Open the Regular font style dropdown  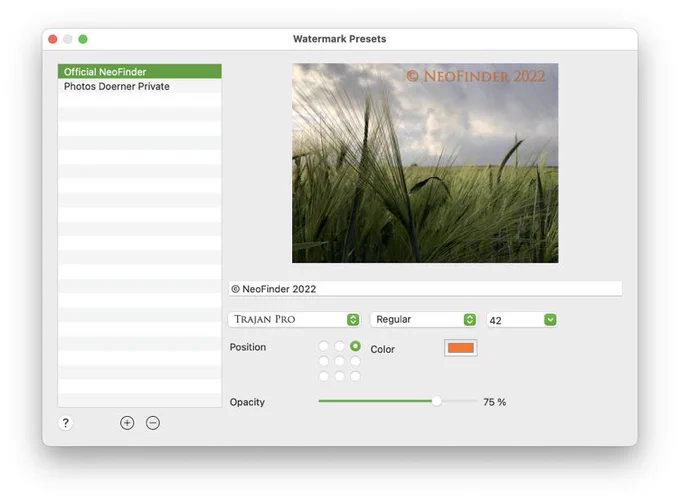pyautogui.click(x=424, y=319)
